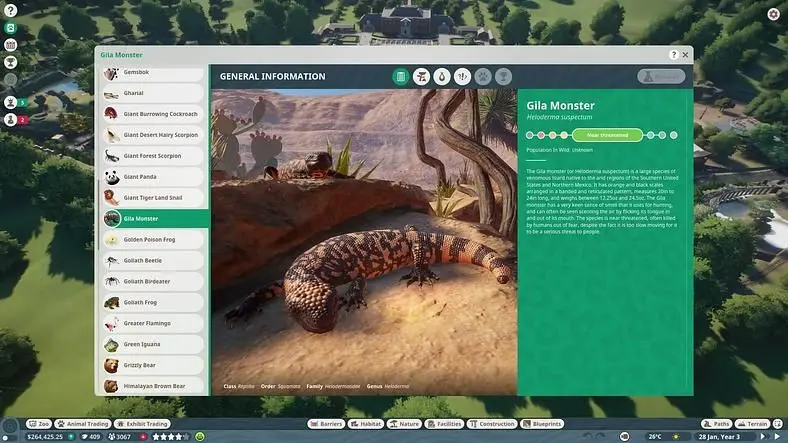Click the 28 Jan, Year 3 date display
Viewport: 788px width, 443px height.
(x=719, y=437)
